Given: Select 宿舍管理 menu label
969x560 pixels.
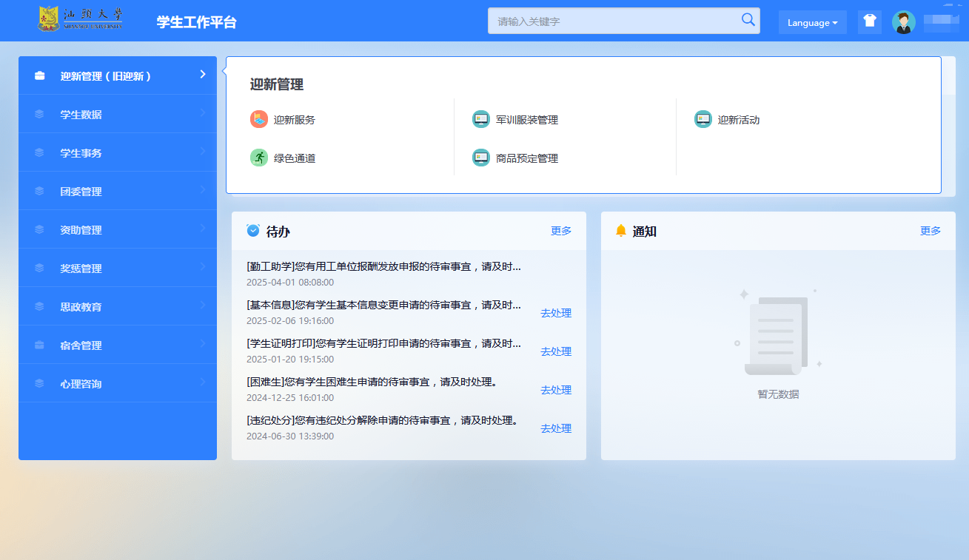Looking at the screenshot, I should tap(81, 345).
